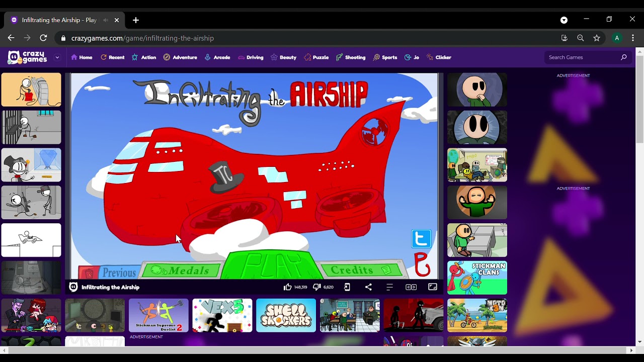Reload the page with the refresh icon
Viewport: 644px width, 362px height.
coord(43,38)
